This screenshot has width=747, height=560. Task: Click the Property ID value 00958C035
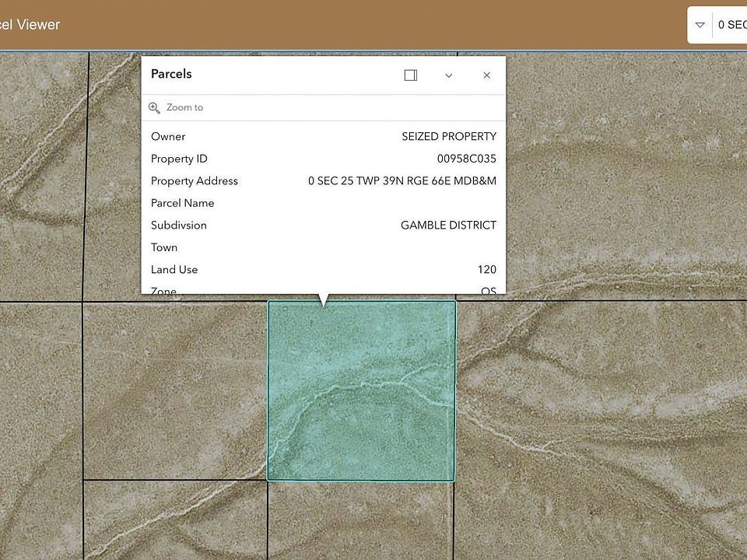coord(466,159)
